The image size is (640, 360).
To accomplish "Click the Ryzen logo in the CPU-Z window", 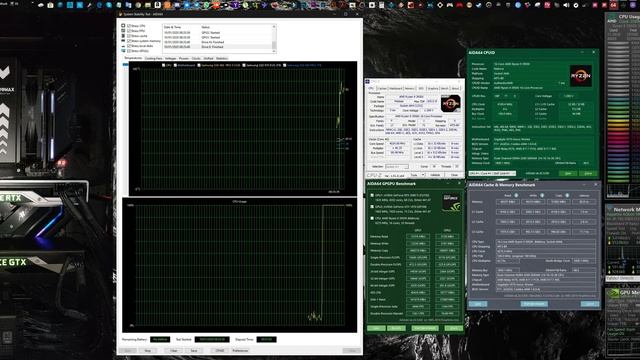I will pyautogui.click(x=451, y=104).
